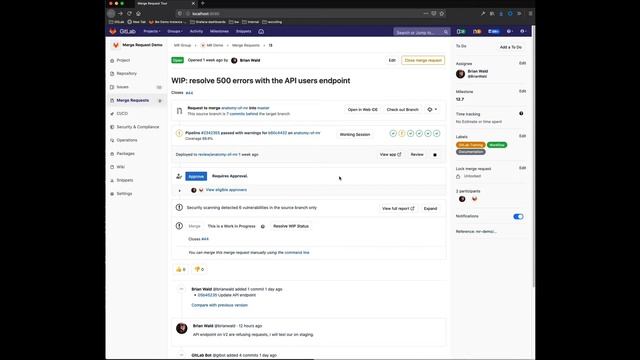Expand the eligible approvers row
This screenshot has width=640, height=360.
(x=179, y=190)
